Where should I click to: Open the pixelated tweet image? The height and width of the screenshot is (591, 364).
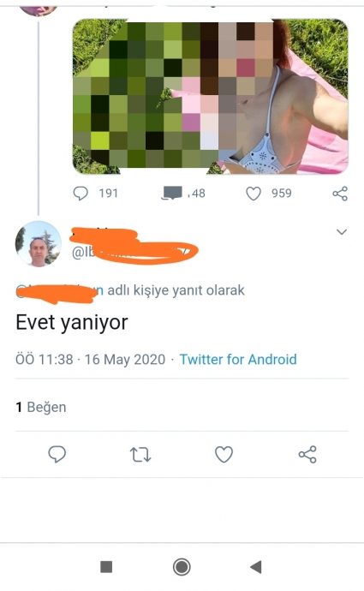(x=210, y=96)
